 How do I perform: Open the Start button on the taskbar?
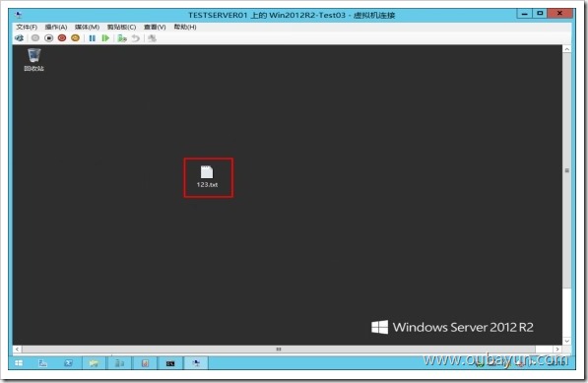pos(19,362)
